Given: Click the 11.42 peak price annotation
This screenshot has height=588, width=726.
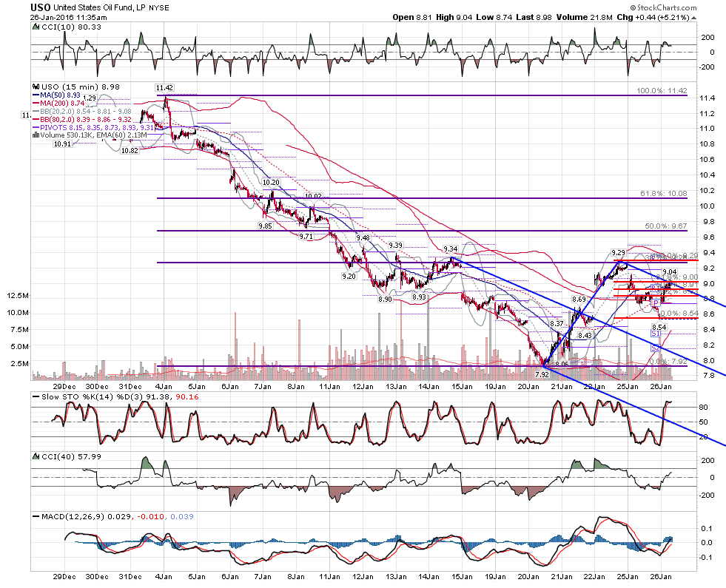Looking at the screenshot, I should (x=164, y=88).
